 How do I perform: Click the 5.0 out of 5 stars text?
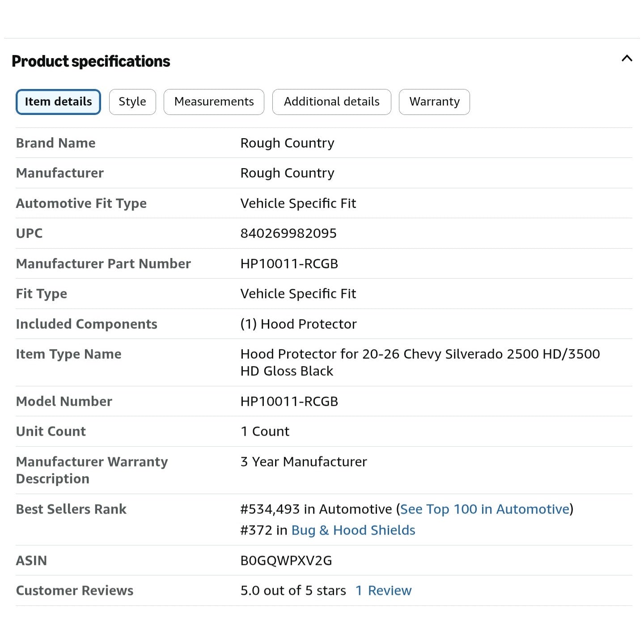(293, 590)
